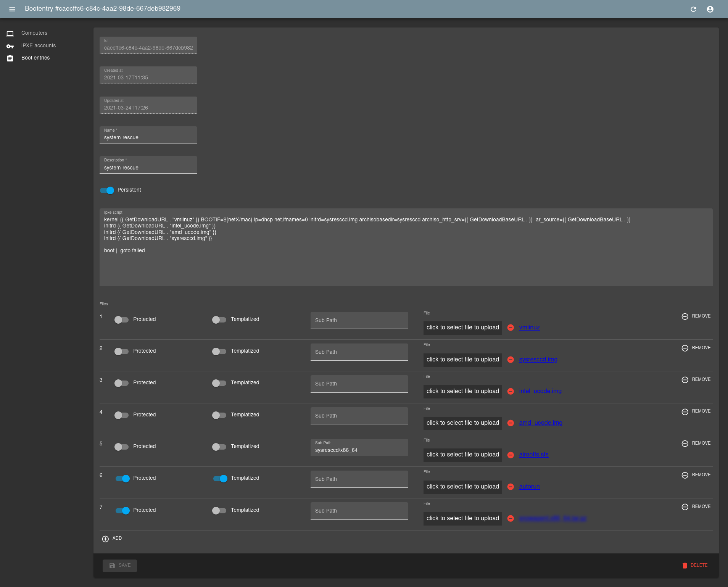Open the autorun file link
Viewport: 728px width, 587px height.
pos(529,487)
